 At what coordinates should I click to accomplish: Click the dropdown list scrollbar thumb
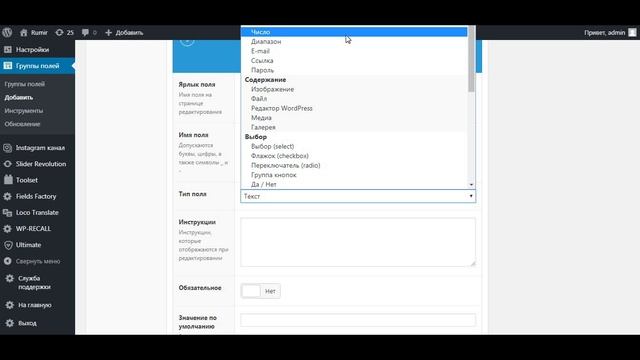(471, 59)
